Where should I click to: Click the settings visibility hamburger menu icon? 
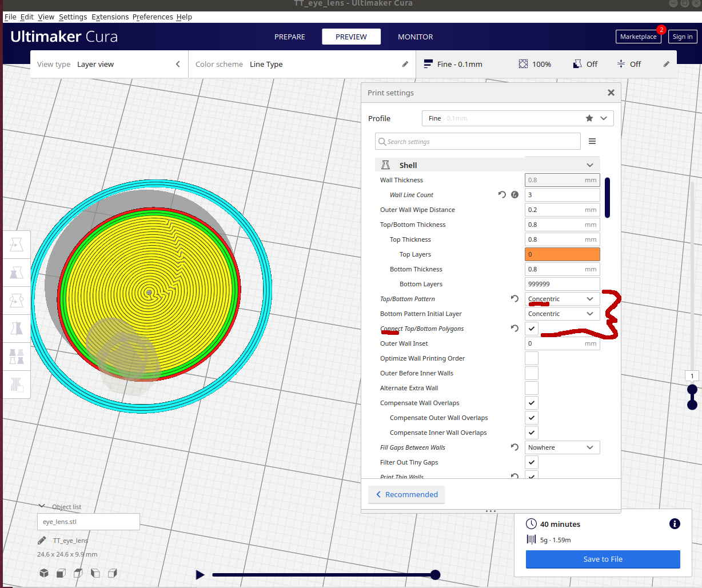592,141
